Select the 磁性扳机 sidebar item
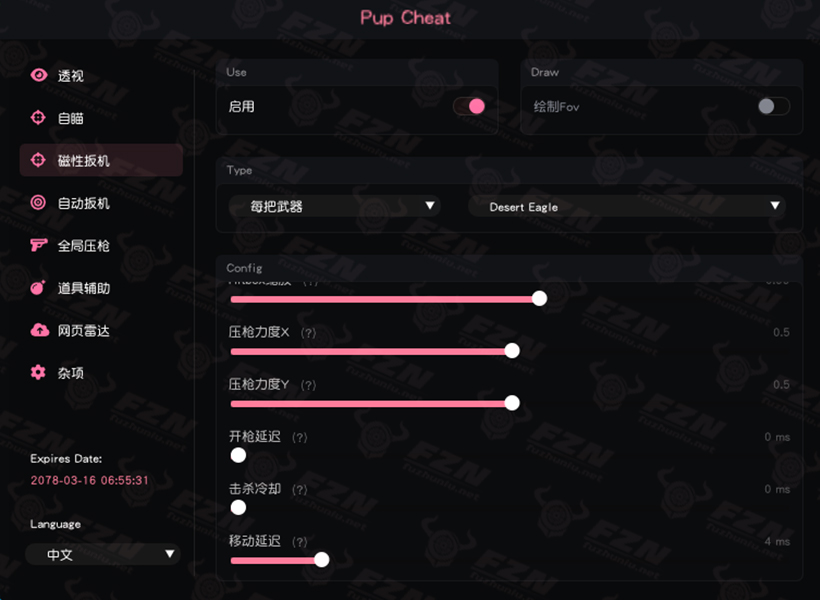Viewport: 820px width, 600px height. [x=101, y=160]
